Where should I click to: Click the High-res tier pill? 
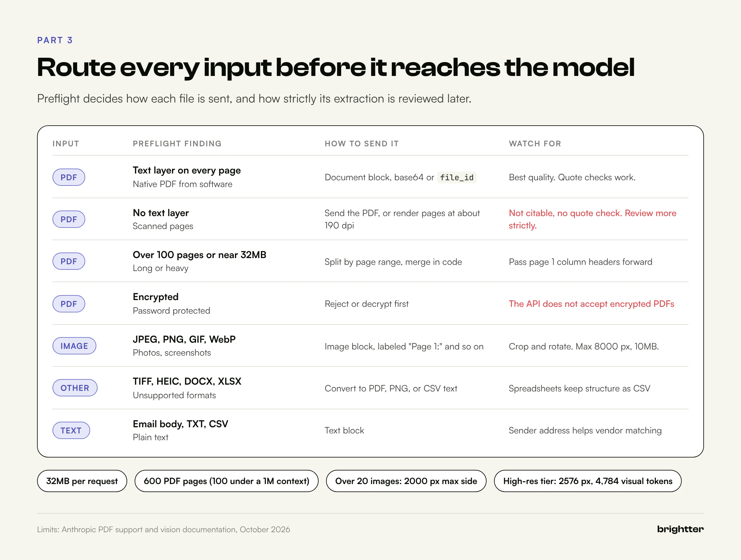tap(588, 481)
